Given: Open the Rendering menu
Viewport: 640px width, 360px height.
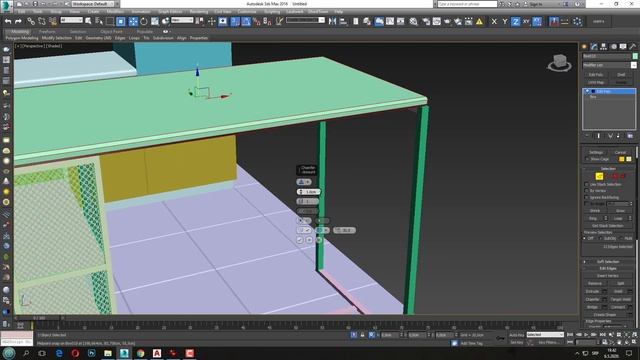Looking at the screenshot, I should tap(199, 12).
